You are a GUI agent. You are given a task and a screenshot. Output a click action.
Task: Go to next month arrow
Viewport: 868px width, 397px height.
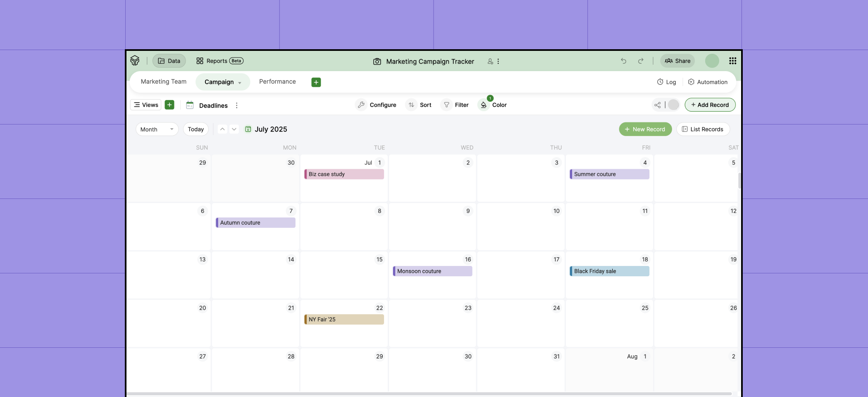[x=234, y=129]
